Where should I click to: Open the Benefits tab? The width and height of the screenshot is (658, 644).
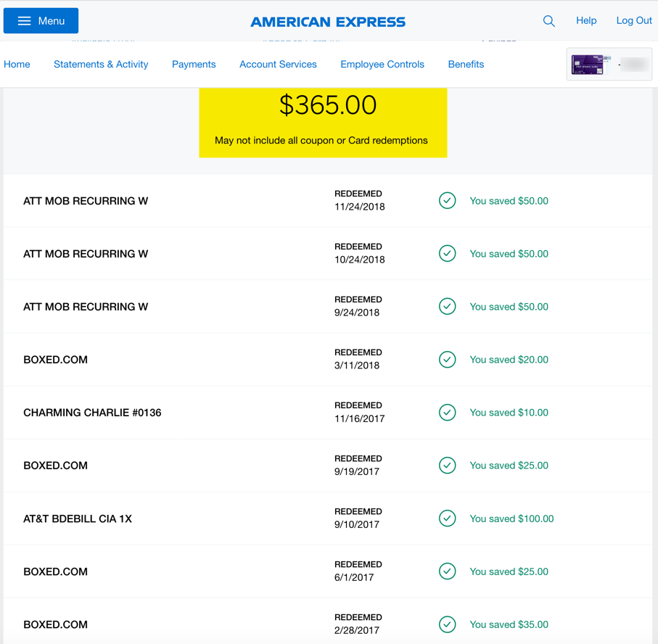(x=466, y=65)
